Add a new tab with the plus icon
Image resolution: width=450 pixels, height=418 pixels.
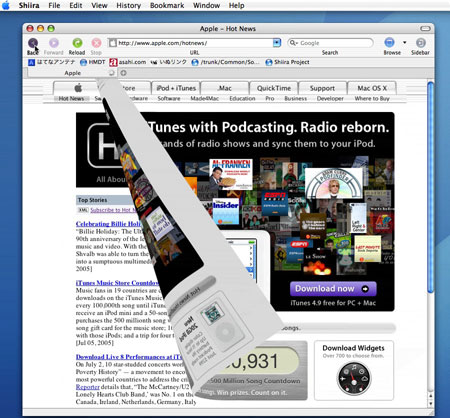coord(123,73)
